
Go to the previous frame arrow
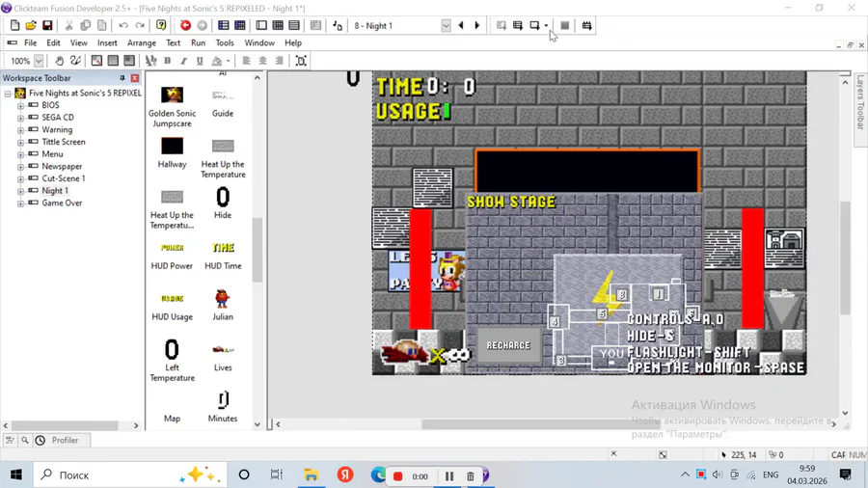[x=461, y=25]
